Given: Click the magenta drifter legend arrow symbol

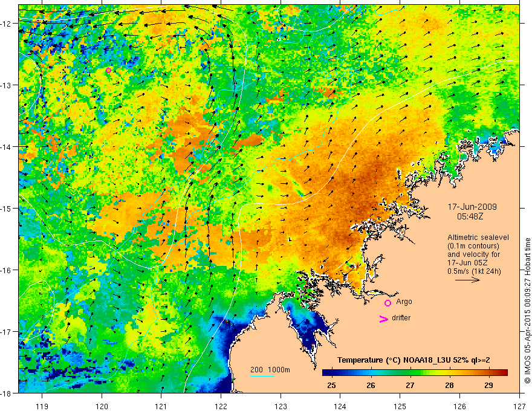Looking at the screenshot, I should pyautogui.click(x=383, y=319).
